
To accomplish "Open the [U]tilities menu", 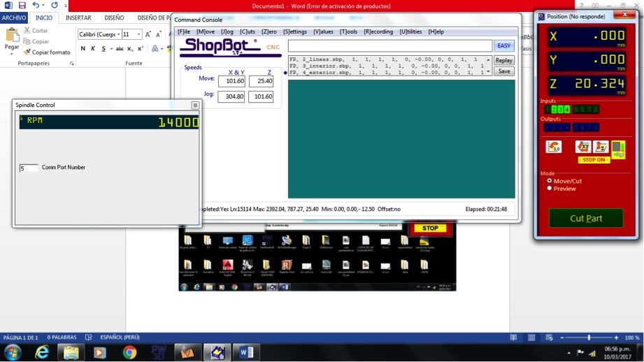I will (x=410, y=31).
